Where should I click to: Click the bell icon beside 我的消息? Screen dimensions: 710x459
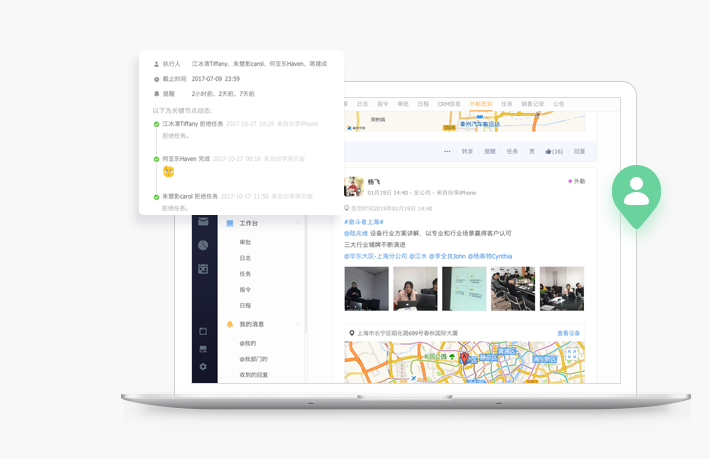click(x=230, y=324)
